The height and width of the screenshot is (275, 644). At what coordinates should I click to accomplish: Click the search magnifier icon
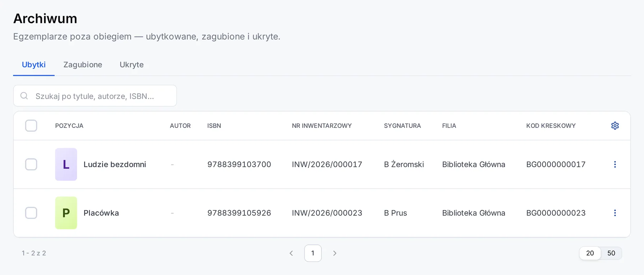click(x=24, y=96)
